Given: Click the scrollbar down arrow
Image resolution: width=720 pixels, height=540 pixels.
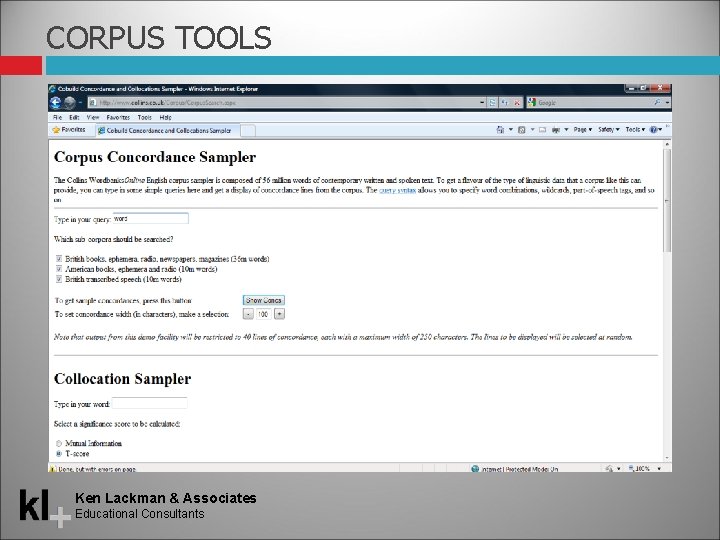Looking at the screenshot, I should 667,458.
